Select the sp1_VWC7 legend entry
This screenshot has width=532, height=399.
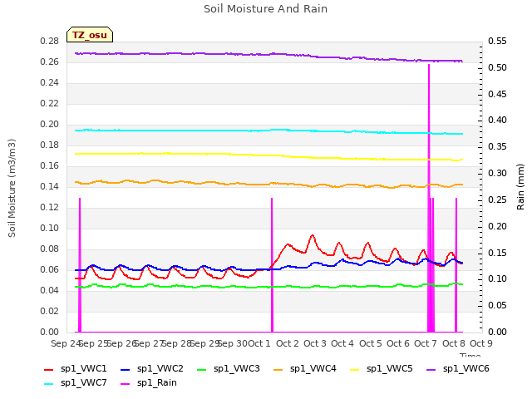76,383
